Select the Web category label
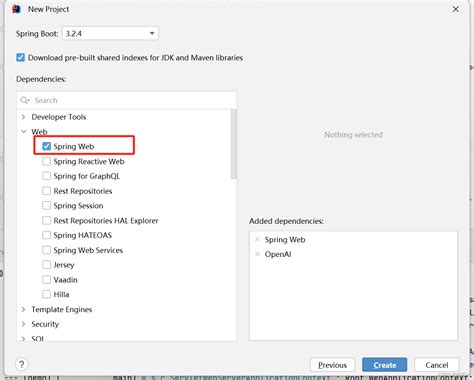The width and height of the screenshot is (474, 380). click(x=39, y=131)
